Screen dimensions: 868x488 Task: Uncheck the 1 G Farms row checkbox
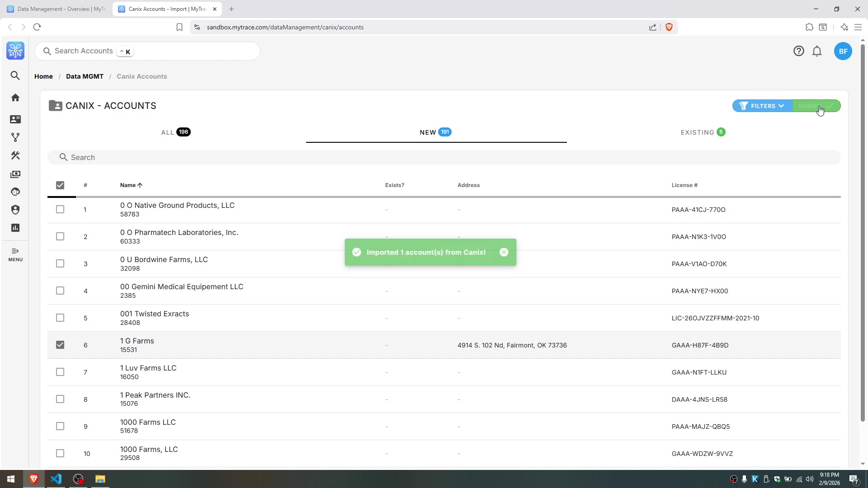60,345
